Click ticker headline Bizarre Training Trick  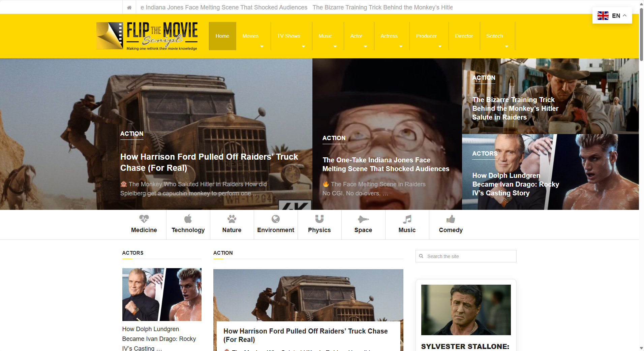(x=382, y=7)
